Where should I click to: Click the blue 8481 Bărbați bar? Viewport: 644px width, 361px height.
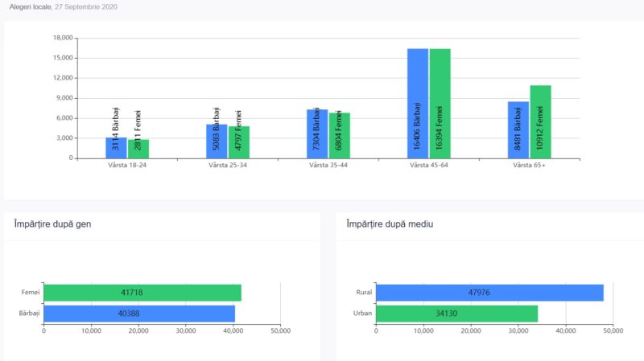(518, 129)
